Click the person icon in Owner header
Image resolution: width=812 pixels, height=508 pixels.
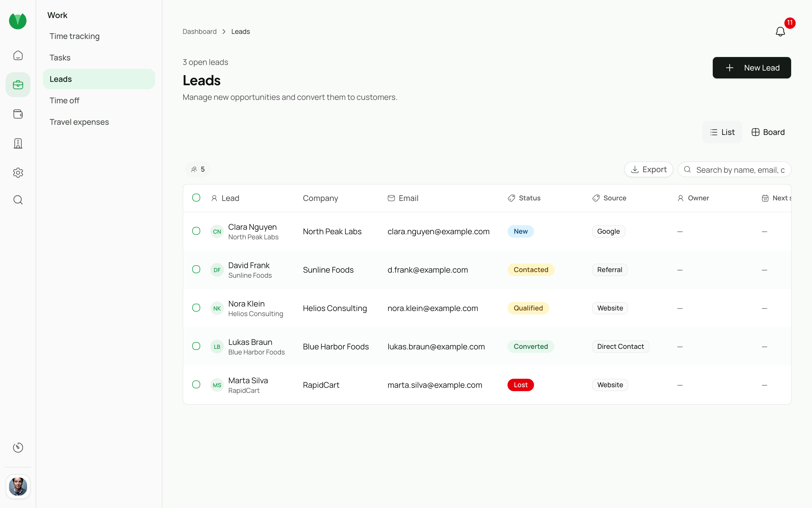click(680, 198)
